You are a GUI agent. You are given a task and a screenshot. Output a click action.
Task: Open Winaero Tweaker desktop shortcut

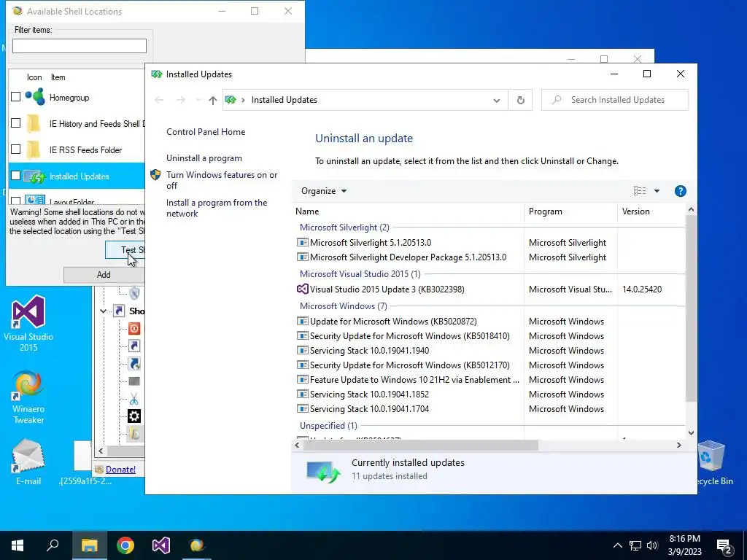point(28,397)
